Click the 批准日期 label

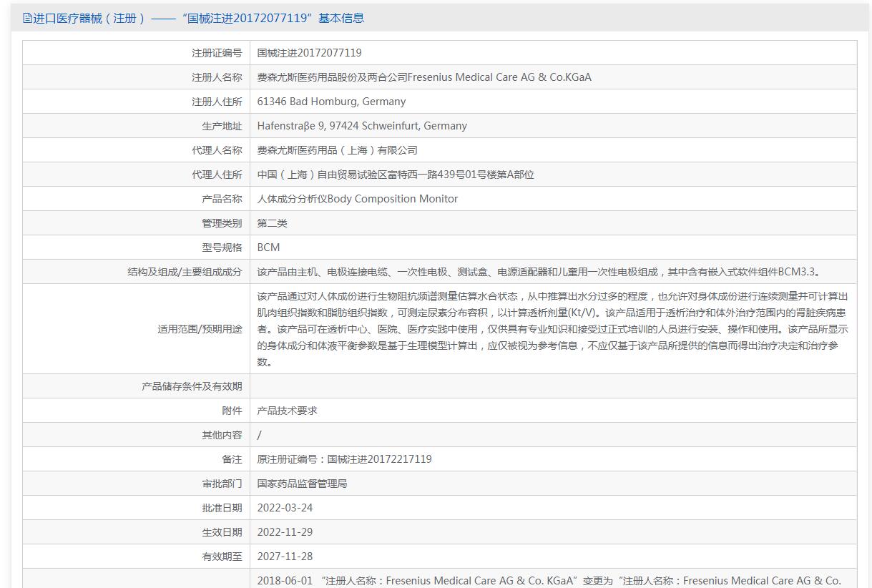click(222, 508)
